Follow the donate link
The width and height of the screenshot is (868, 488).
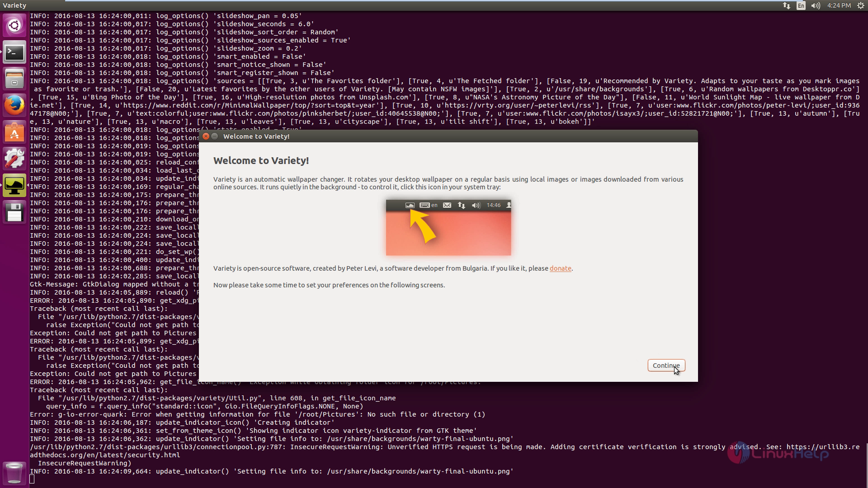tap(560, 268)
